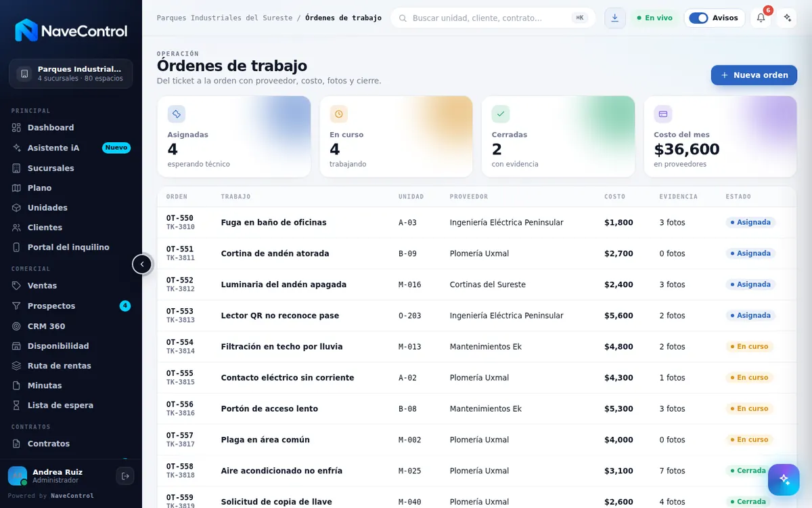Click Contacto eléctrico sin corriente job
The height and width of the screenshot is (508, 812).
[288, 378]
